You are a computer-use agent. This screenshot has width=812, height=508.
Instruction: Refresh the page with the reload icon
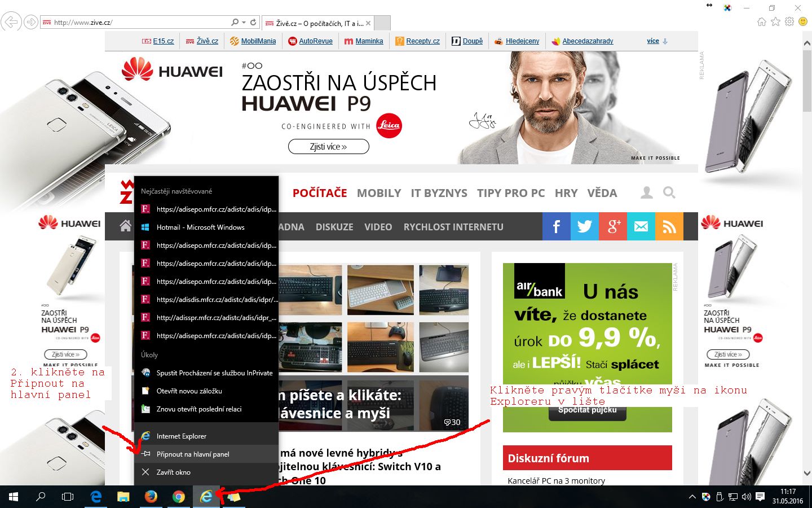253,23
